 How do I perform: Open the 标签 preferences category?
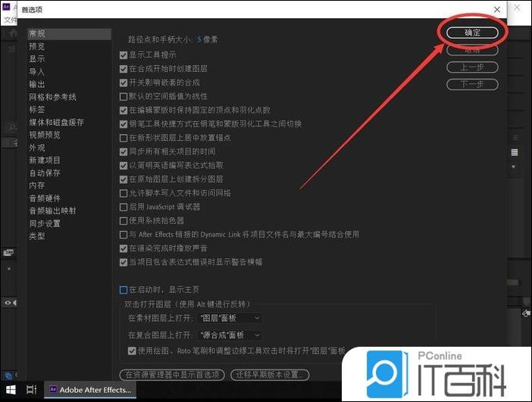[37, 110]
